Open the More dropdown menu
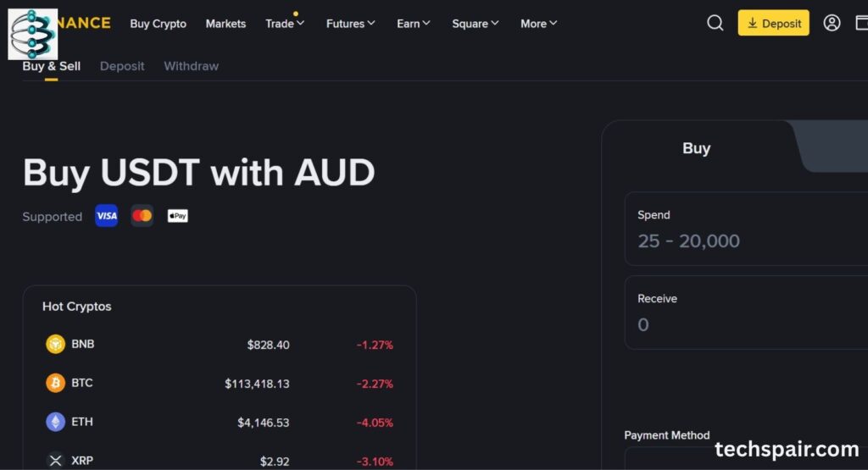The width and height of the screenshot is (868, 470). [x=539, y=24]
